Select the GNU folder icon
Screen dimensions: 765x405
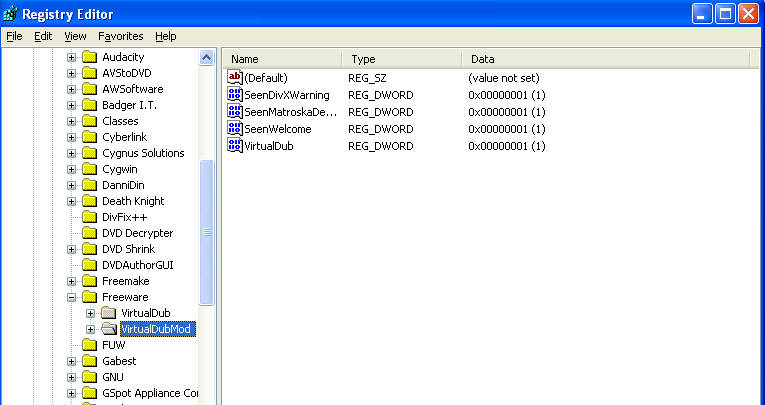[x=90, y=377]
